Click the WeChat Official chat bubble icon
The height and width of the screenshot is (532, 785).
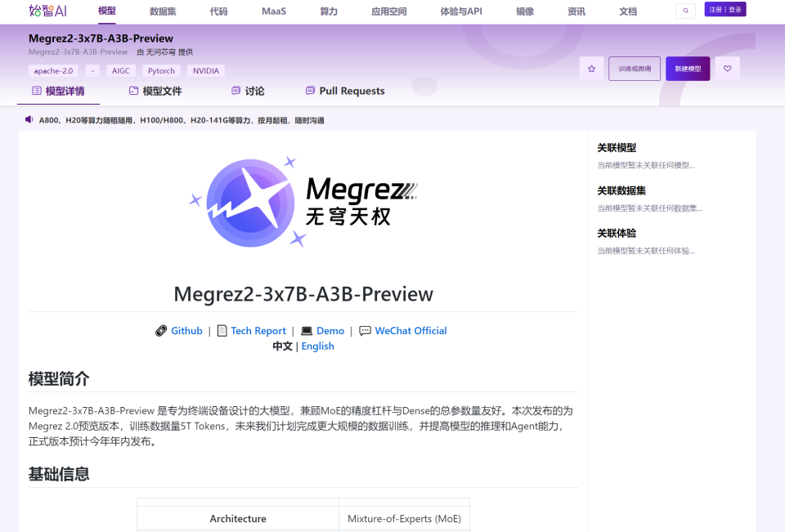pyautogui.click(x=365, y=331)
